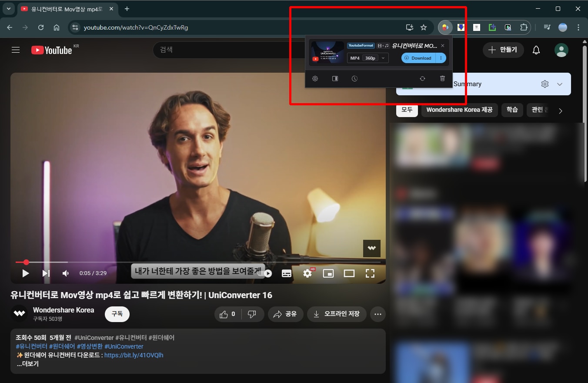Show more filter chips with right arrow
Screen dimensions: 588x383
pyautogui.click(x=561, y=111)
